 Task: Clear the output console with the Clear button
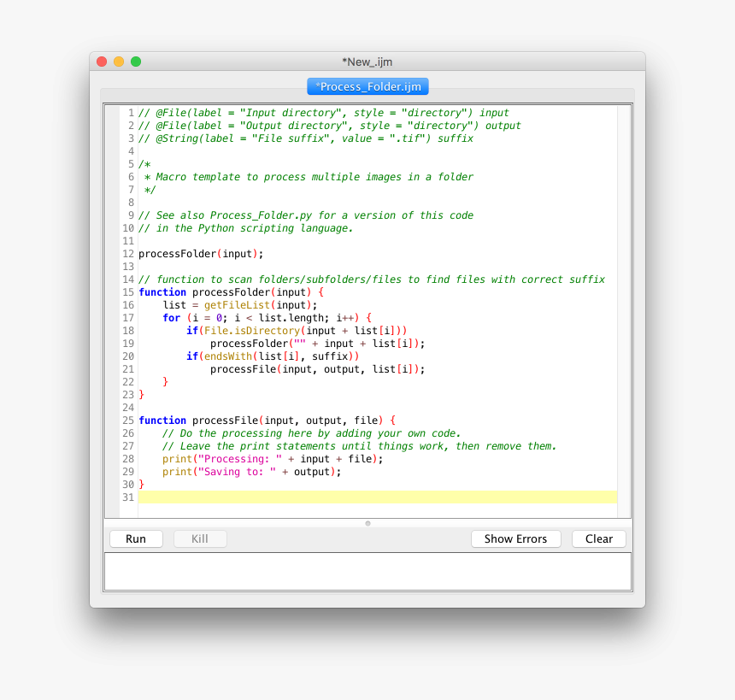598,538
